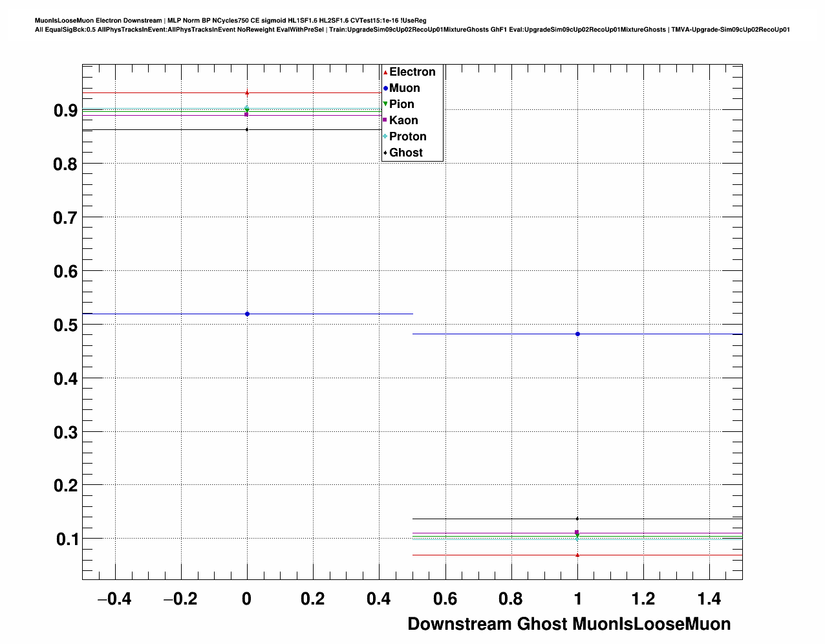Select the red Electron data point at x=0

[247, 93]
